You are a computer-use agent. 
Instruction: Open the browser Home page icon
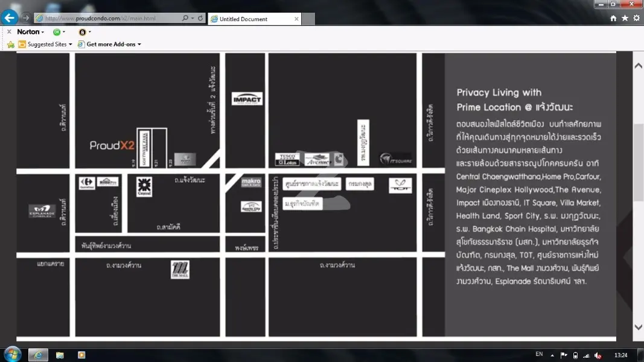pos(613,18)
